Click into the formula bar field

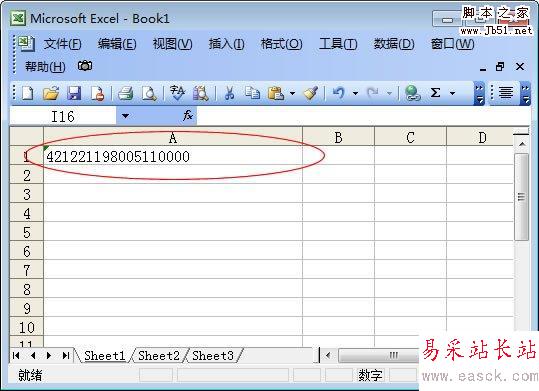coord(363,116)
